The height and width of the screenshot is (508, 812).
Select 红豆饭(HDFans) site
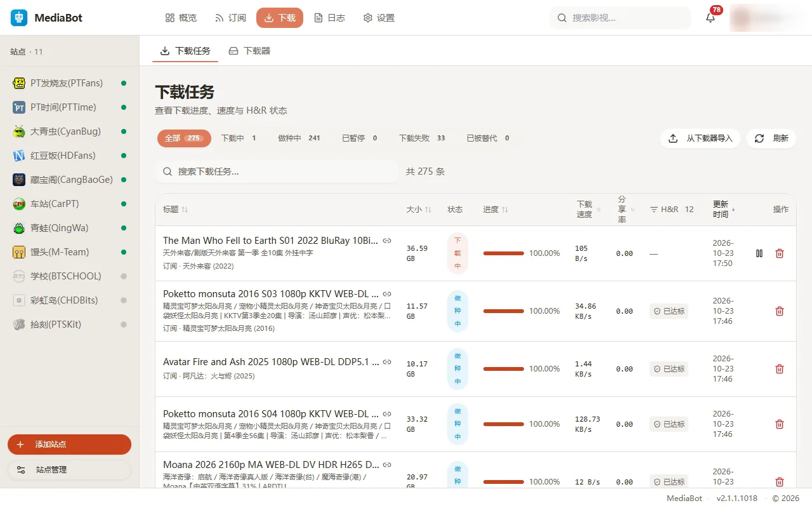pyautogui.click(x=69, y=156)
